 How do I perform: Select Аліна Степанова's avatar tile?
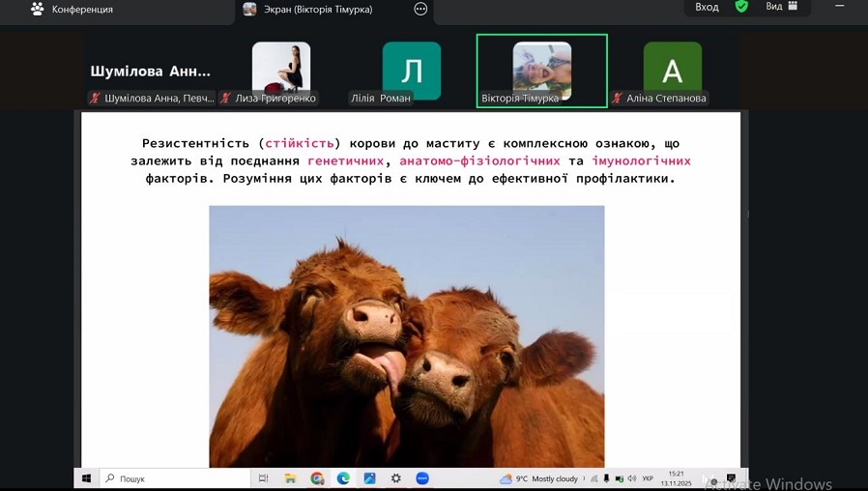(x=672, y=71)
